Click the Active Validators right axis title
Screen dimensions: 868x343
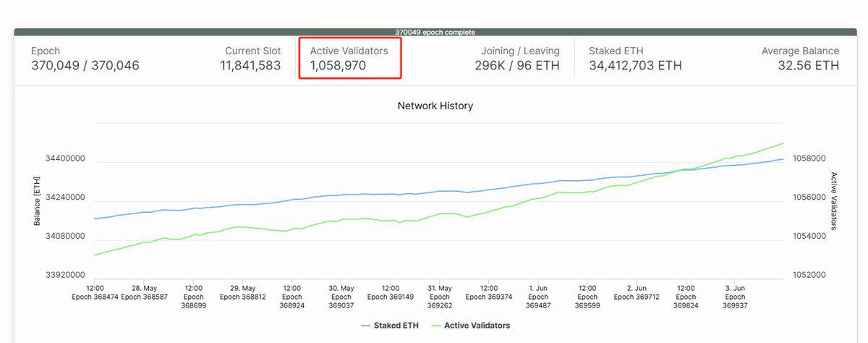coord(834,200)
